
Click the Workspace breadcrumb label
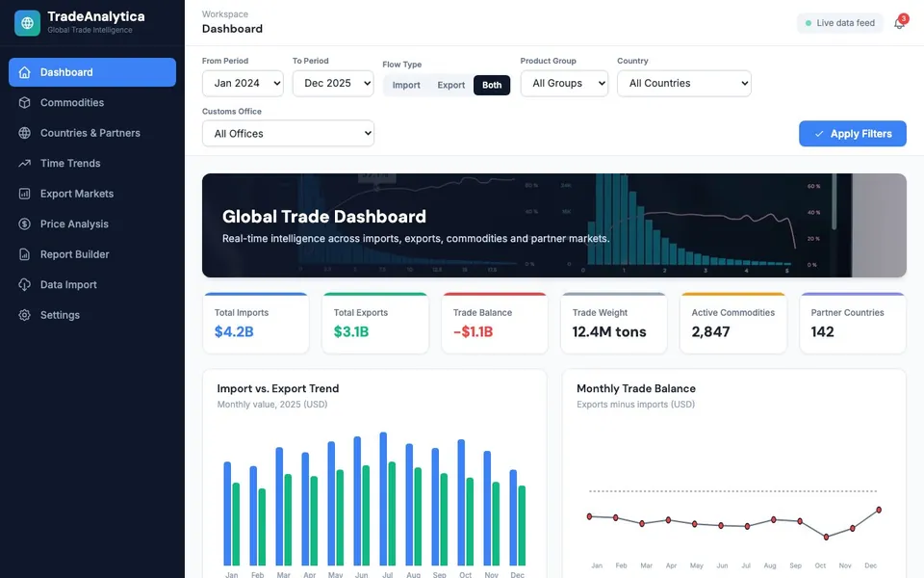click(224, 14)
